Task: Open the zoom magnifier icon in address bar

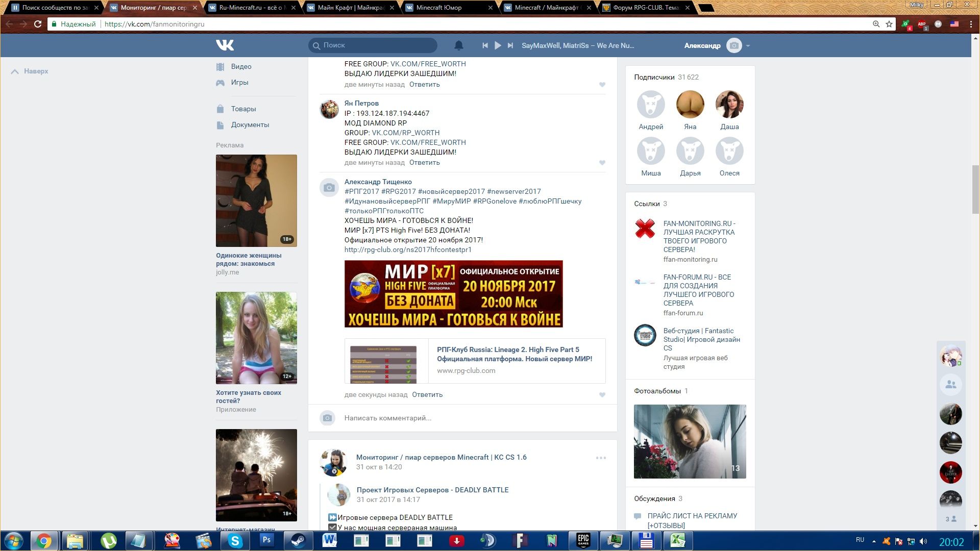Action: 876,24
